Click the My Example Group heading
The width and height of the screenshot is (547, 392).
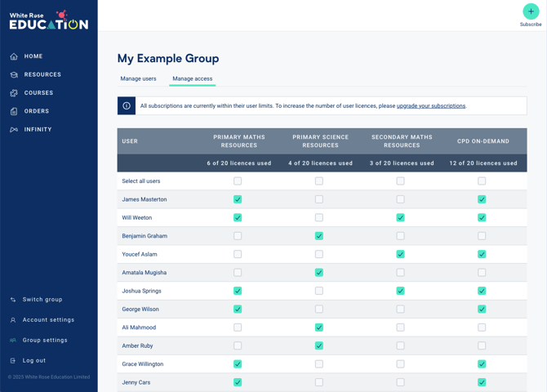[168, 58]
